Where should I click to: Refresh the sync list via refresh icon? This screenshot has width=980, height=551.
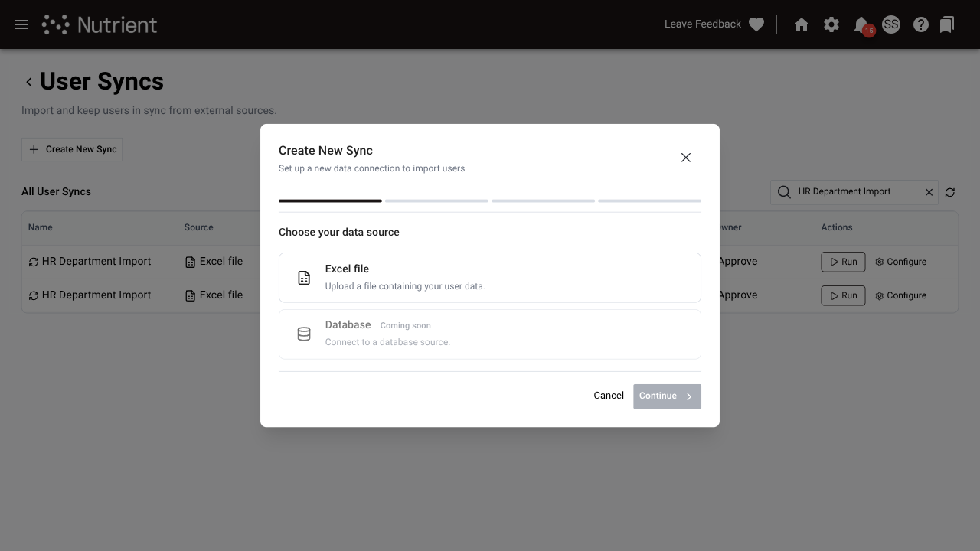point(949,192)
